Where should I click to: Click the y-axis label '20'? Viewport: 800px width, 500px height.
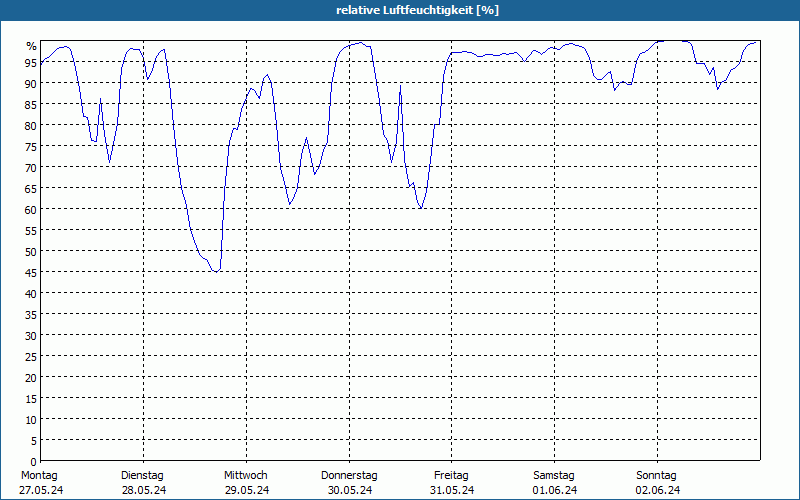click(31, 378)
